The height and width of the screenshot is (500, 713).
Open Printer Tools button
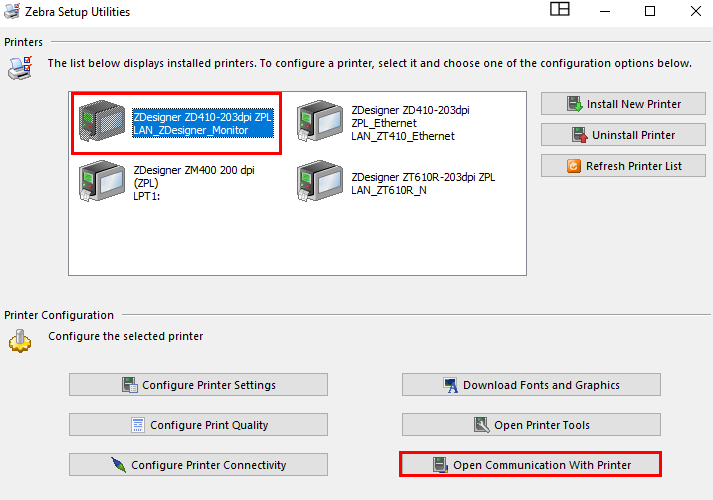(531, 425)
